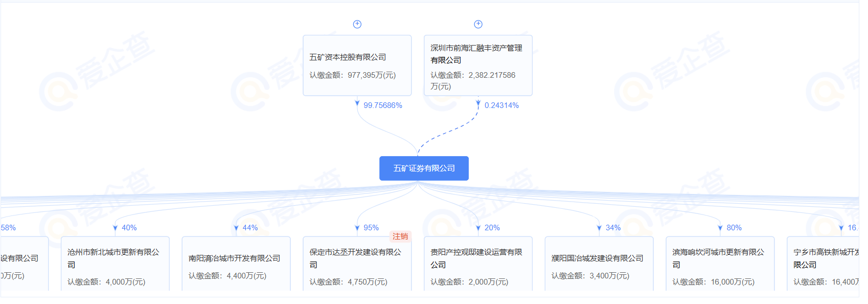Click 认缴金额 2,382.217586万(元) text
Image resolution: width=868 pixels, height=304 pixels.
[x=473, y=81]
